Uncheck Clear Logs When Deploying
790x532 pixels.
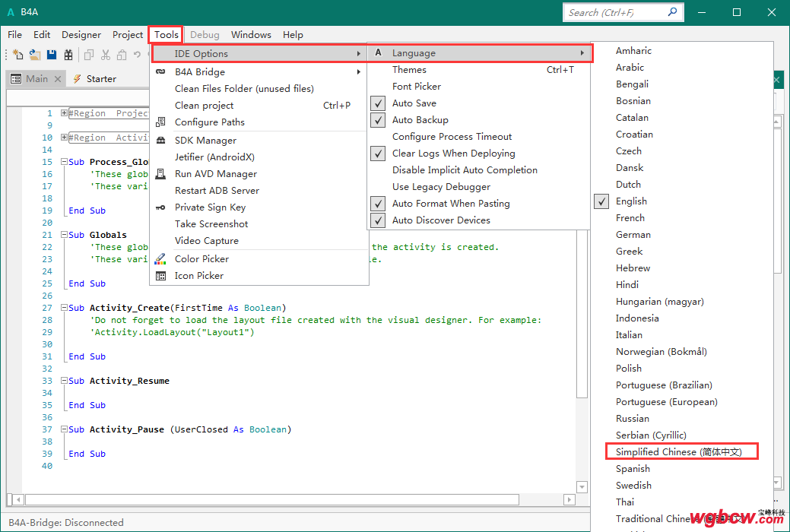coord(378,154)
